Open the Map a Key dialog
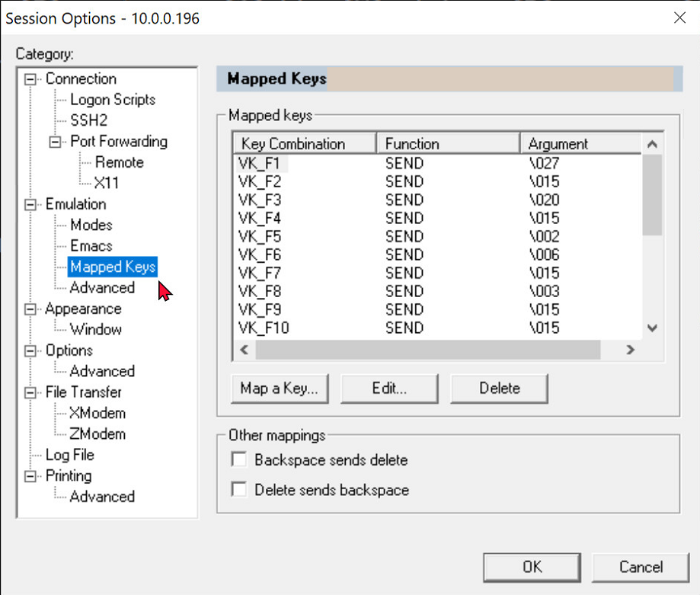Viewport: 700px width, 595px height. click(279, 389)
